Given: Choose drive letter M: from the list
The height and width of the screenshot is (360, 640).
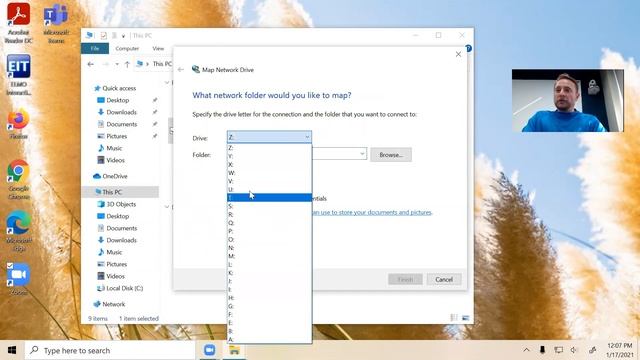Looking at the screenshot, I should (x=269, y=256).
